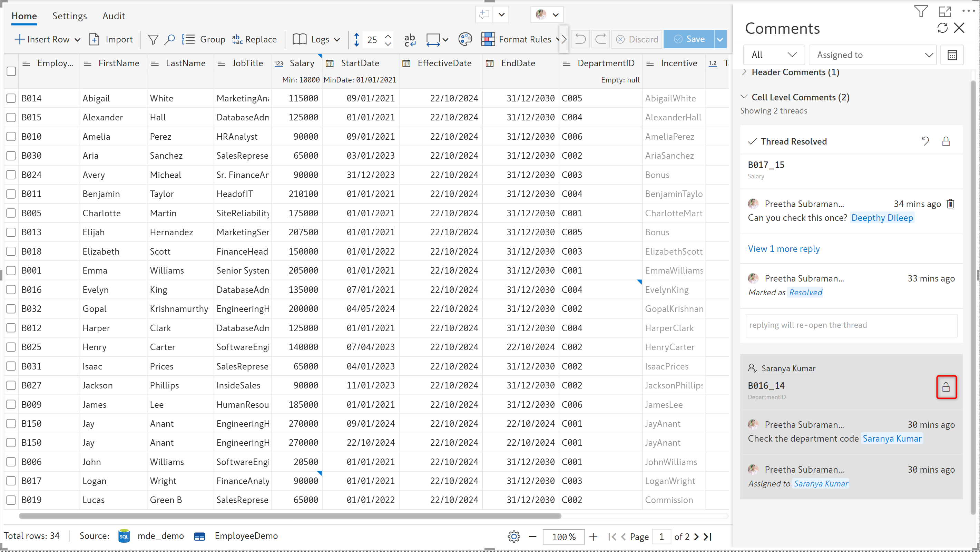The height and width of the screenshot is (552, 980).
Task: Delete comment using trash icon
Action: click(950, 204)
